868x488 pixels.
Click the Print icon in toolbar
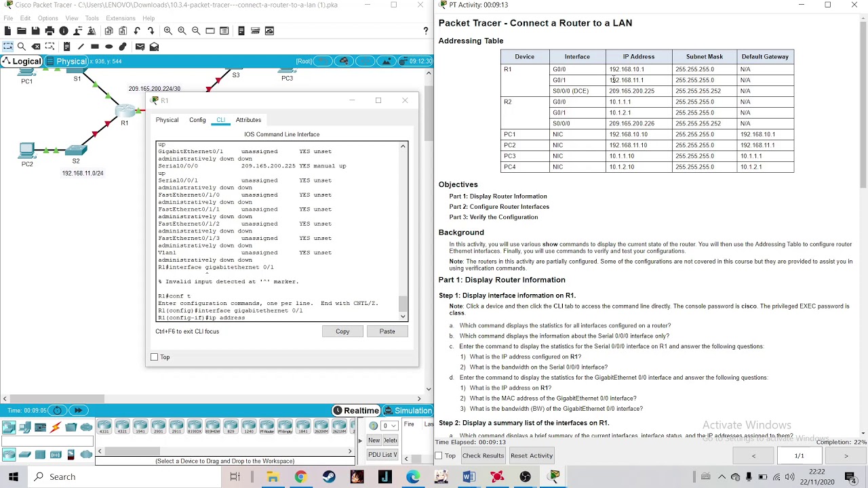[x=50, y=30]
